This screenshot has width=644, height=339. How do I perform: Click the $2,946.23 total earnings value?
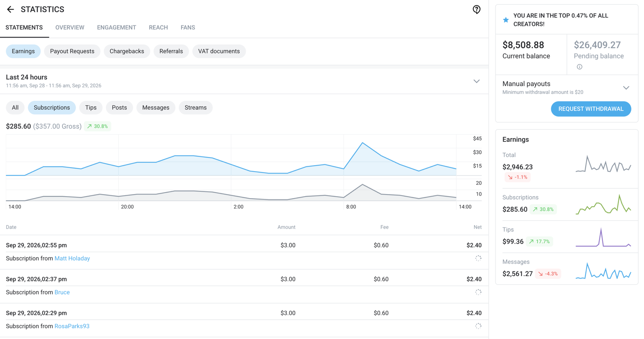pyautogui.click(x=518, y=167)
